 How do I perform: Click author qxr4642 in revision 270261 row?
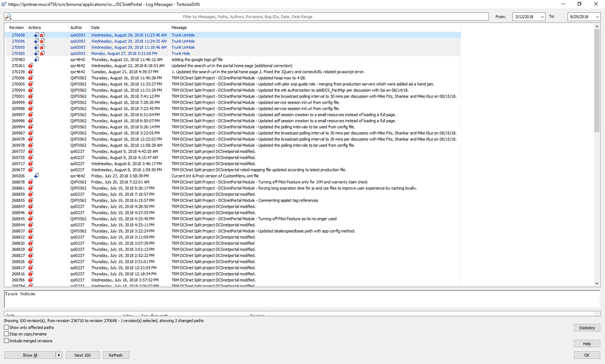point(78,65)
